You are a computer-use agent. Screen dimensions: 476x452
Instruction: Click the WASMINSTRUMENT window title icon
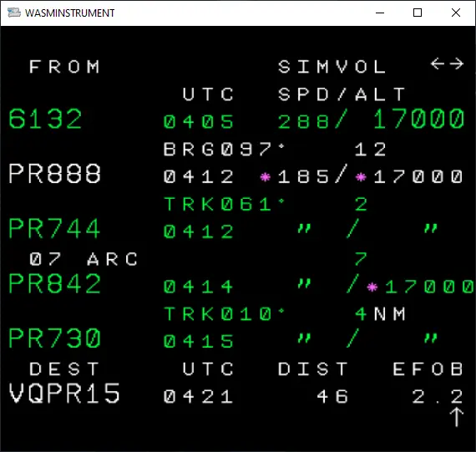[14, 13]
